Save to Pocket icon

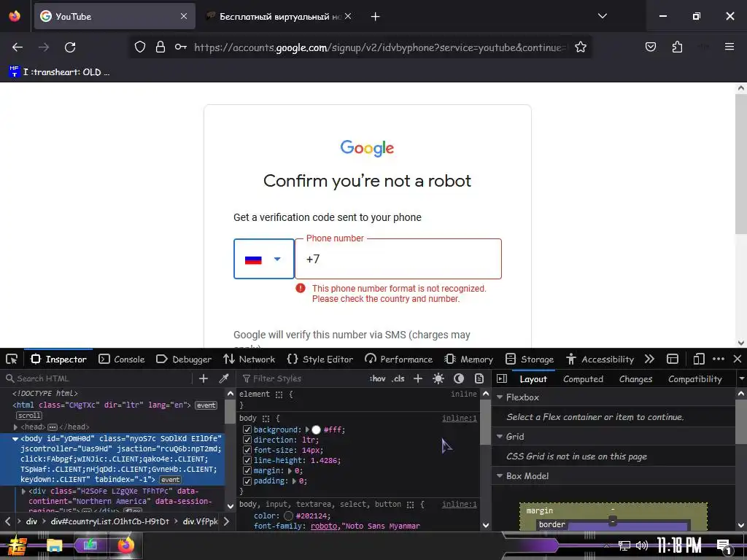(650, 47)
